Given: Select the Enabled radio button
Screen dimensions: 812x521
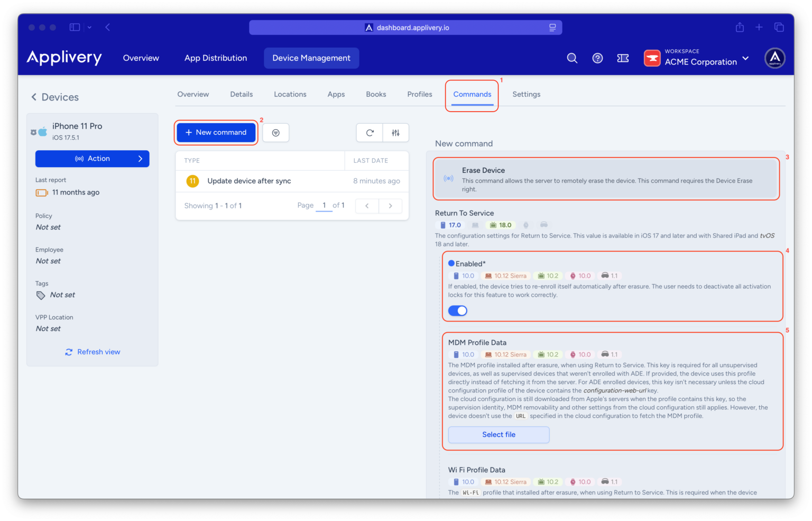Looking at the screenshot, I should (451, 263).
